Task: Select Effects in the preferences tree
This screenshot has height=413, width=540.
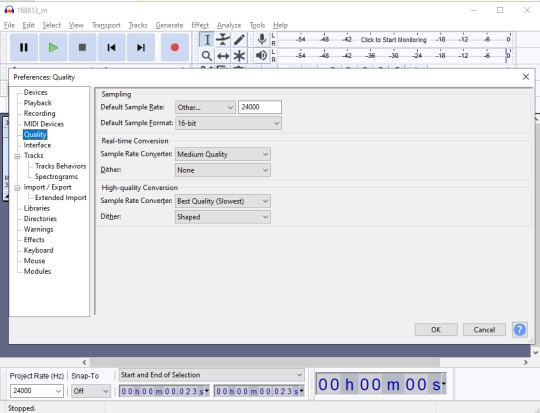Action: [34, 240]
